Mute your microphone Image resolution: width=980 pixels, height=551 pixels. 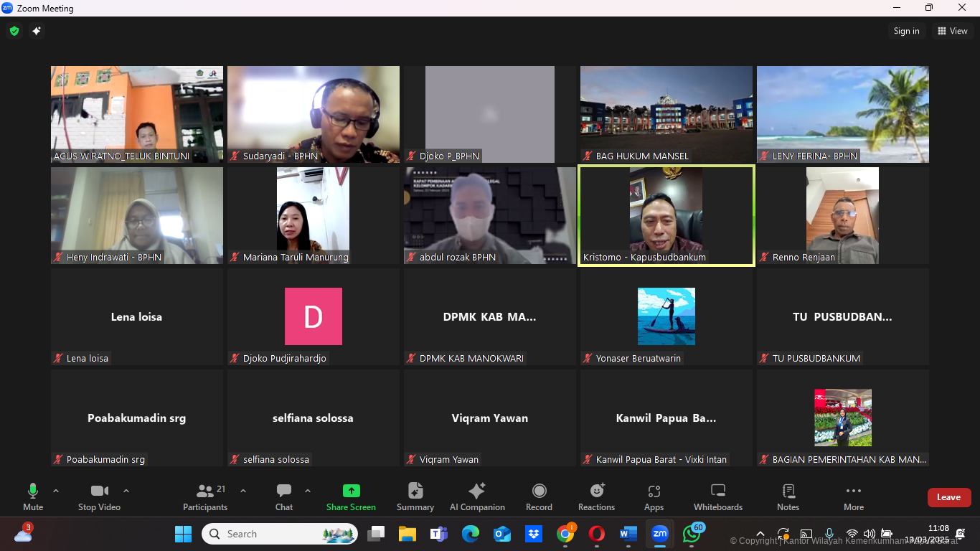(x=32, y=496)
